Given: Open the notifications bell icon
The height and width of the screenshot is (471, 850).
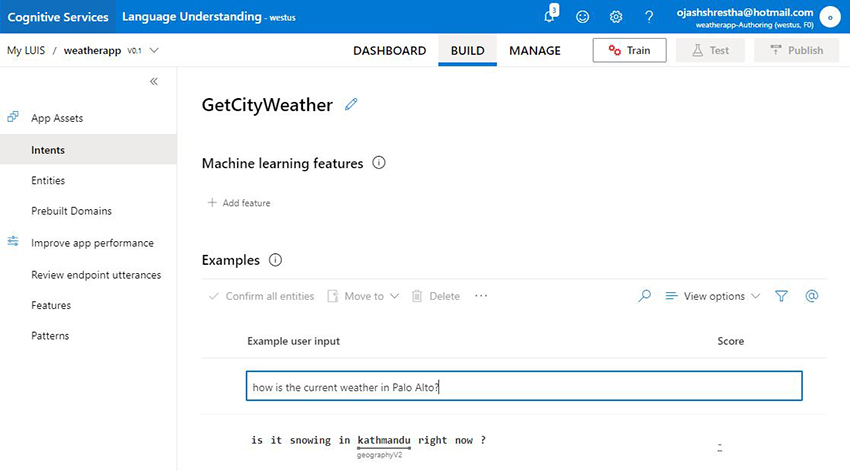Looking at the screenshot, I should 550,17.
